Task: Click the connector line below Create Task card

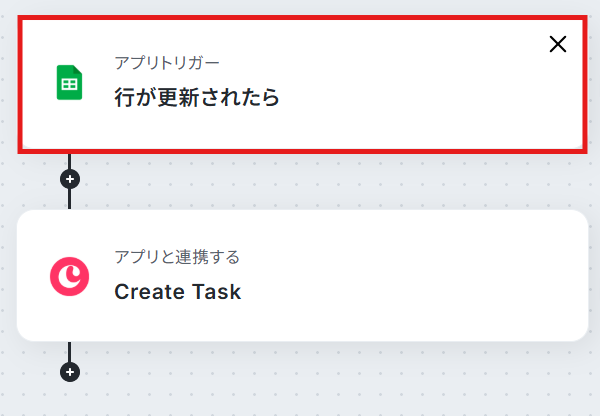Action: pos(69,350)
